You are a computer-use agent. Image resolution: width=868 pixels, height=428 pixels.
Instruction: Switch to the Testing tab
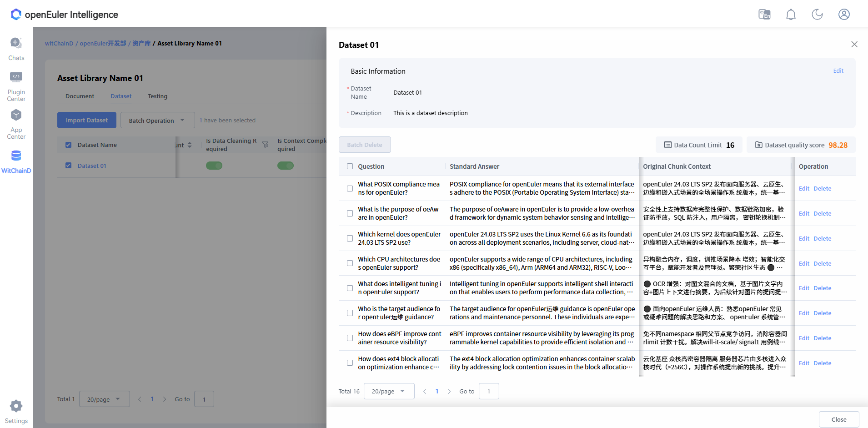coord(157,96)
